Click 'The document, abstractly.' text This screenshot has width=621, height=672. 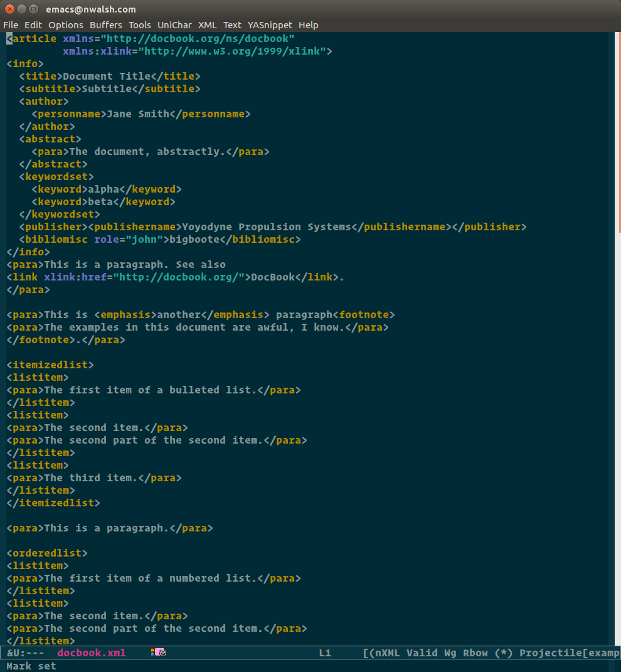coord(147,152)
